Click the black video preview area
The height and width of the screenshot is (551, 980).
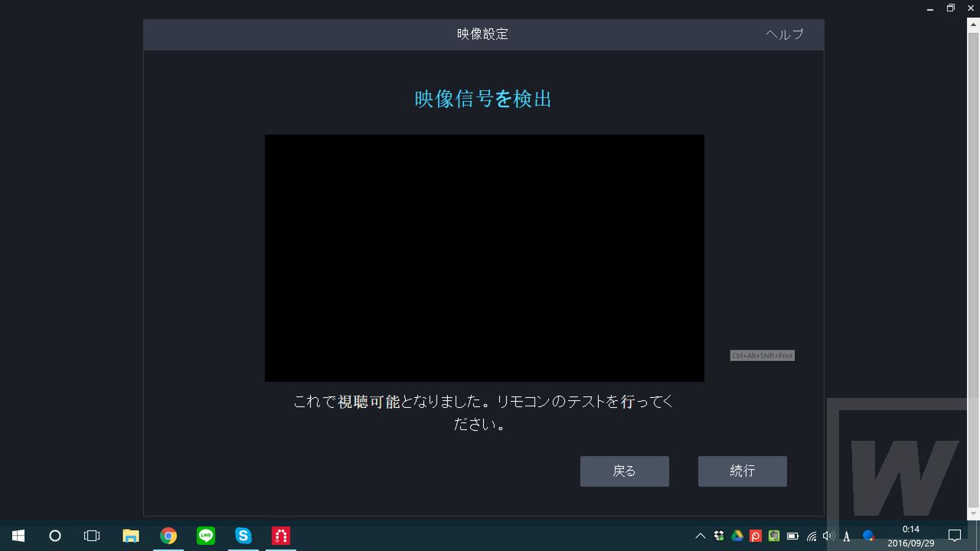pyautogui.click(x=485, y=258)
